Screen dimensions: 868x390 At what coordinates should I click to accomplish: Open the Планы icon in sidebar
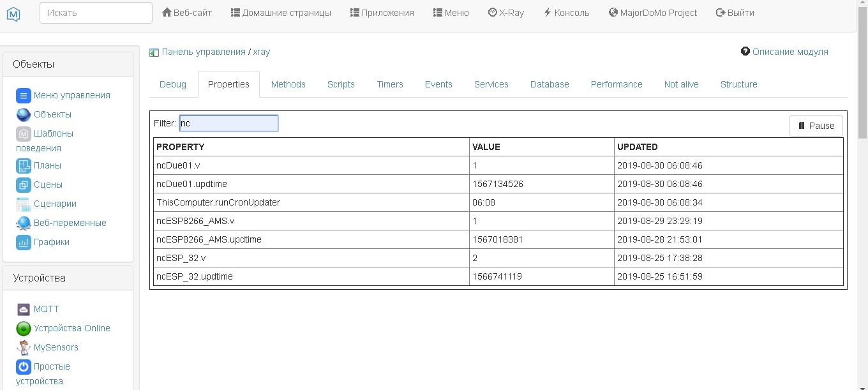click(24, 166)
